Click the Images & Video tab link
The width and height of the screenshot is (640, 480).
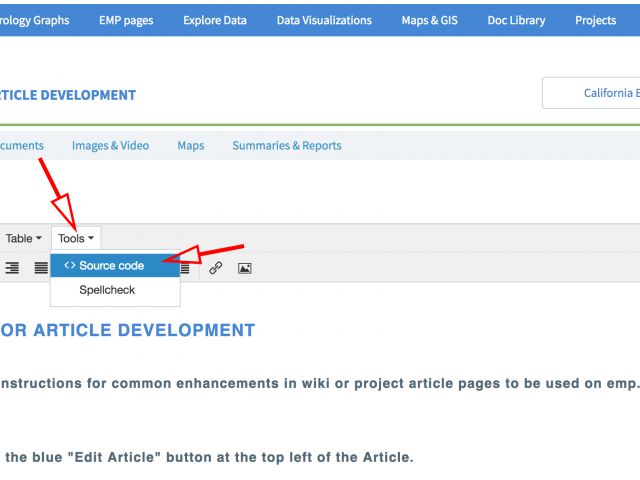tap(110, 146)
